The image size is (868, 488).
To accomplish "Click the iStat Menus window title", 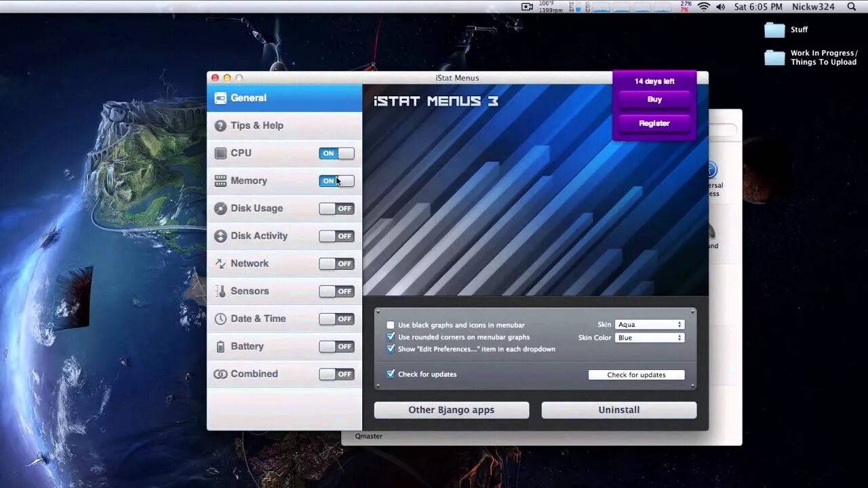I will [457, 78].
